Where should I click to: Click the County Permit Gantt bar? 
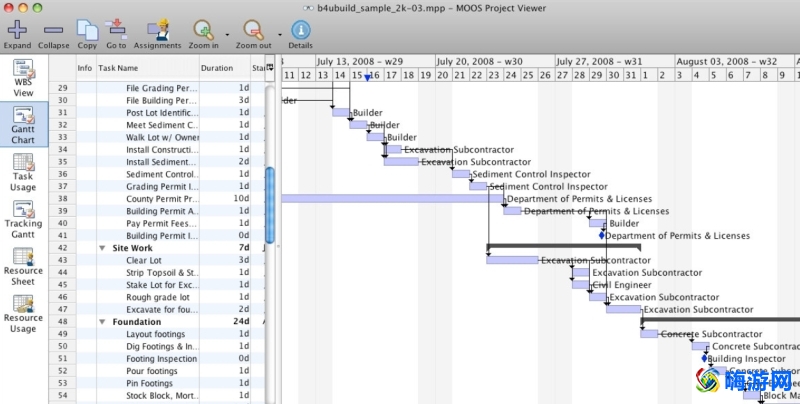point(392,198)
